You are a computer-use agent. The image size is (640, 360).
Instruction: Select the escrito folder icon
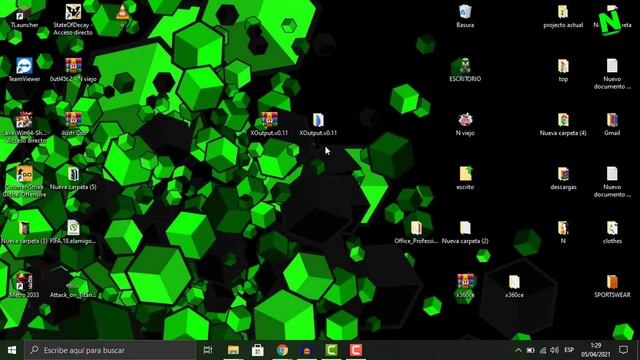(x=465, y=174)
